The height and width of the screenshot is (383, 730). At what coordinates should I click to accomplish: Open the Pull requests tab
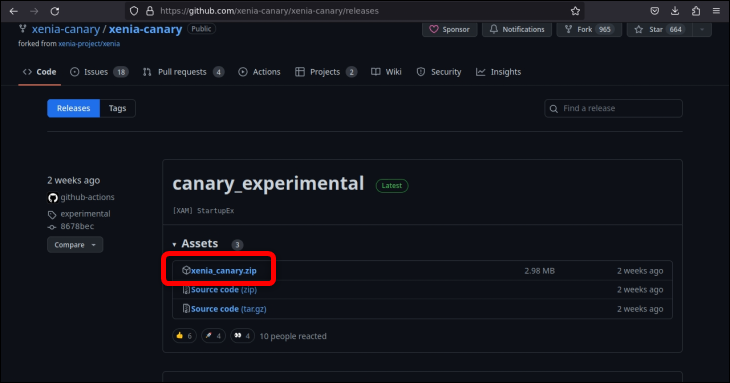(183, 72)
